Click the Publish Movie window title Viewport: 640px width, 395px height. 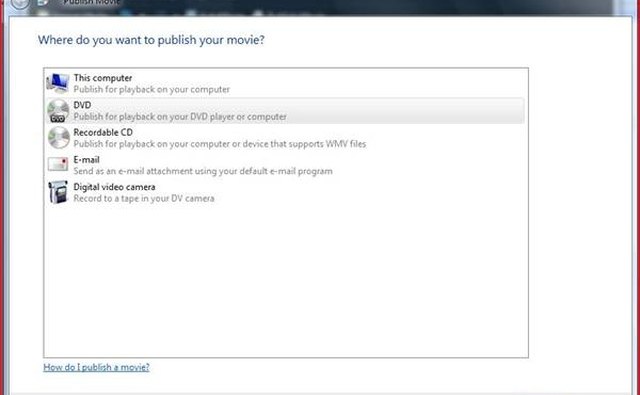91,2
